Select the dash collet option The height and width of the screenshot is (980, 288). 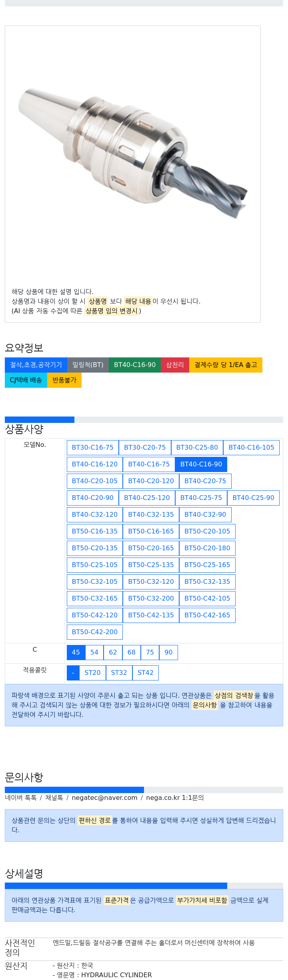click(73, 673)
